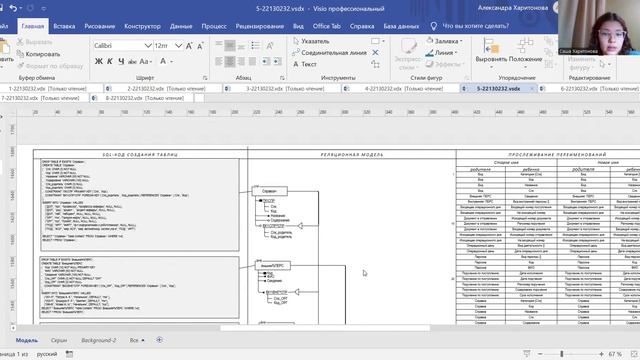Open the Данные ribbon tab

181,26
